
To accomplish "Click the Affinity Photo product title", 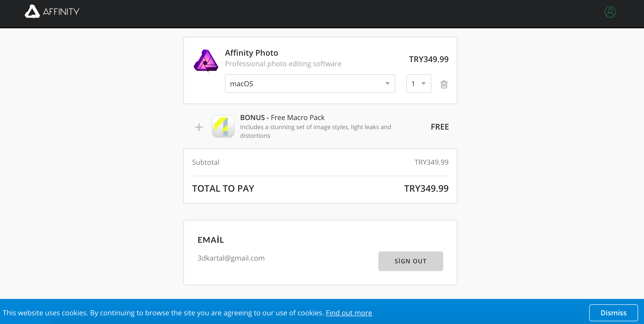I will 251,53.
